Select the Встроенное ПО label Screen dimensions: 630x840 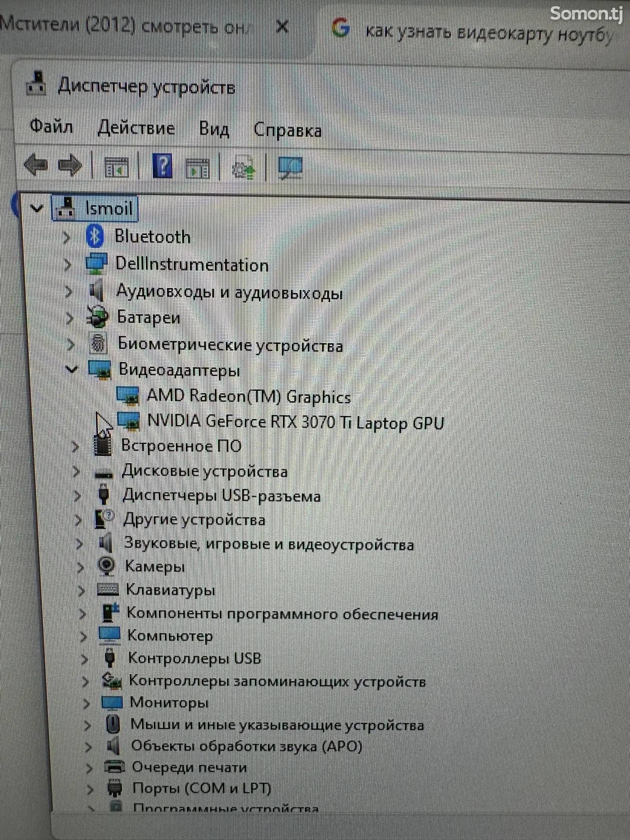tap(181, 446)
